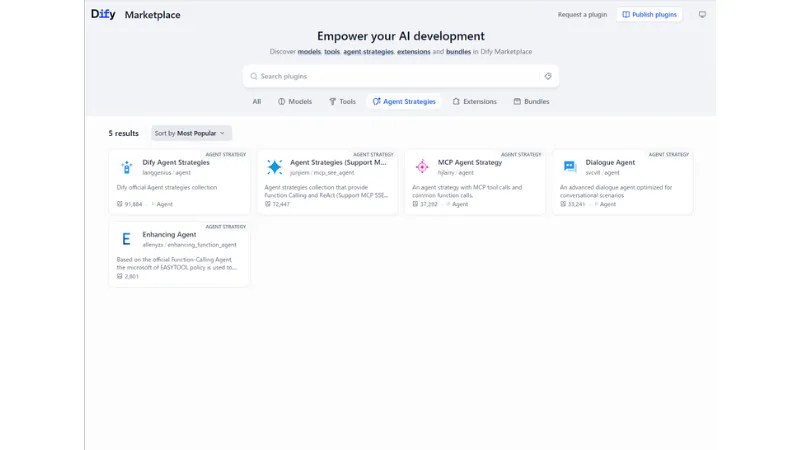
Task: Click the Marketplace heading text
Action: click(153, 15)
